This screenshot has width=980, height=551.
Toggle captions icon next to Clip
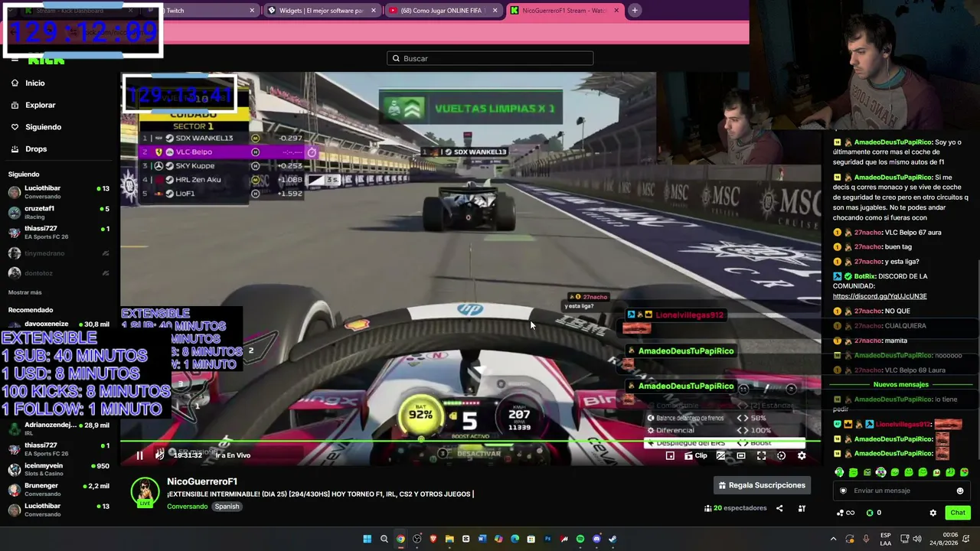point(720,455)
